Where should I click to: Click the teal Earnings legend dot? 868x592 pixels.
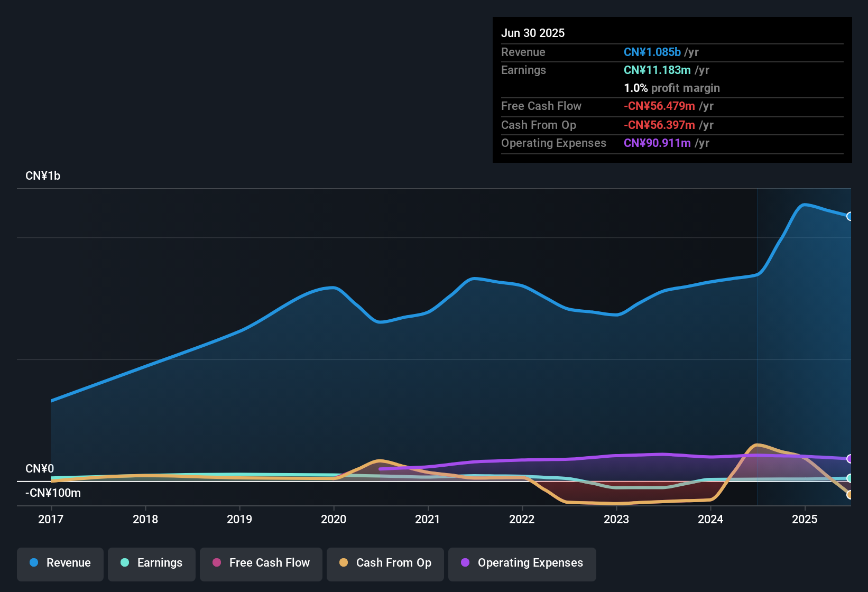pyautogui.click(x=125, y=562)
